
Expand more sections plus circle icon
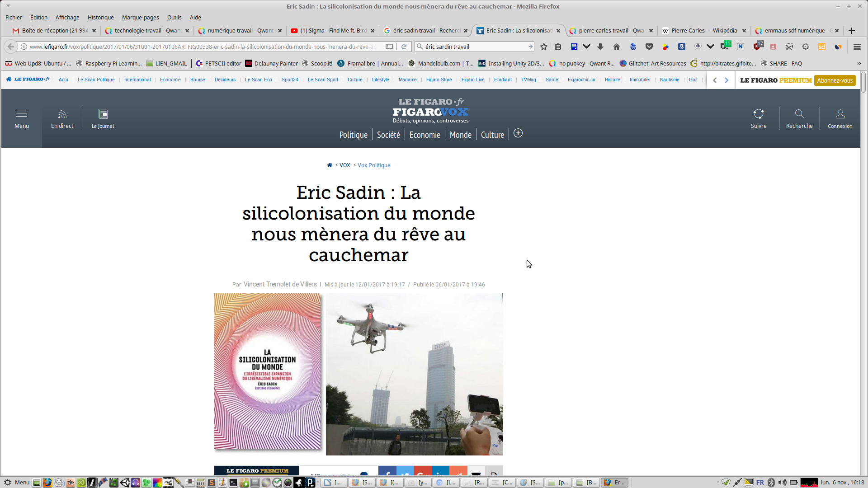coord(518,133)
